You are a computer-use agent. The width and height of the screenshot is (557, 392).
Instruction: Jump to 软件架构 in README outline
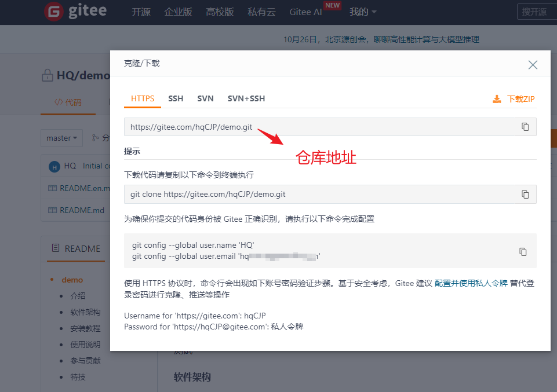[x=85, y=312]
